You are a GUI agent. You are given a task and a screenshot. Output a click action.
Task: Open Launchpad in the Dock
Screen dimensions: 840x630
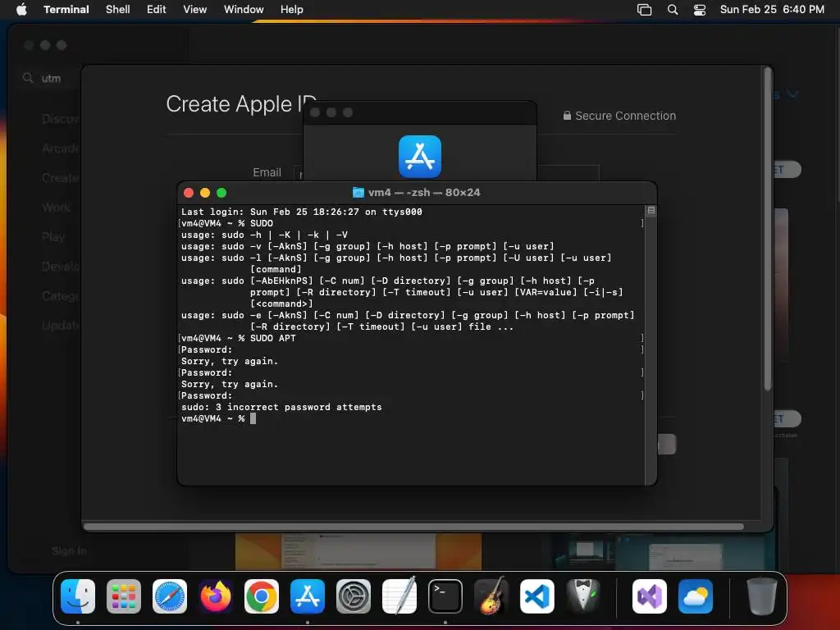(x=124, y=596)
